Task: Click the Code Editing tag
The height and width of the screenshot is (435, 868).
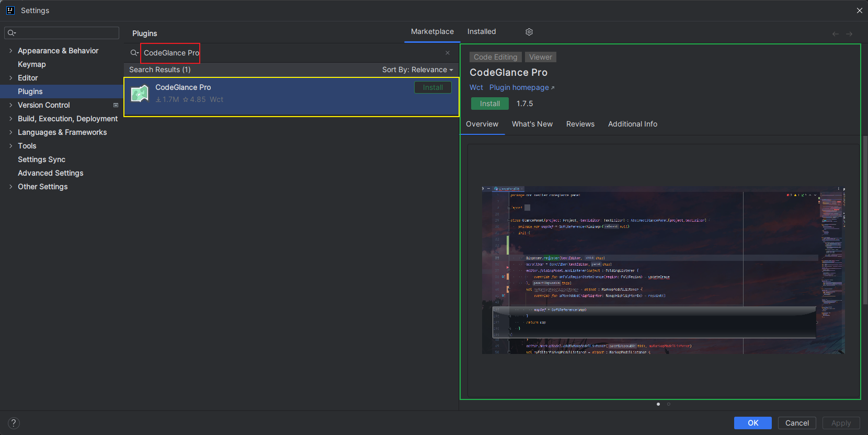Action: point(496,57)
